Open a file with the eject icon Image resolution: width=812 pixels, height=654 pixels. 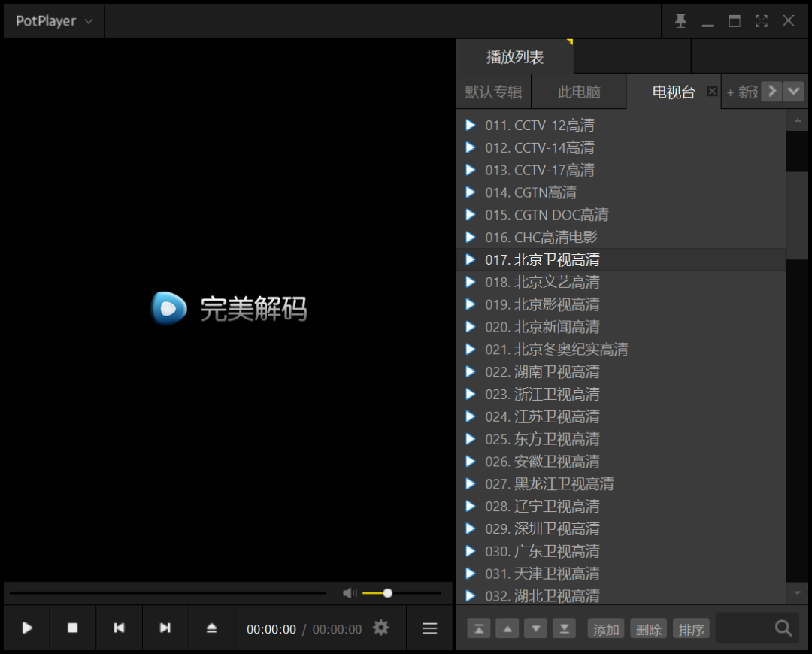tap(211, 628)
